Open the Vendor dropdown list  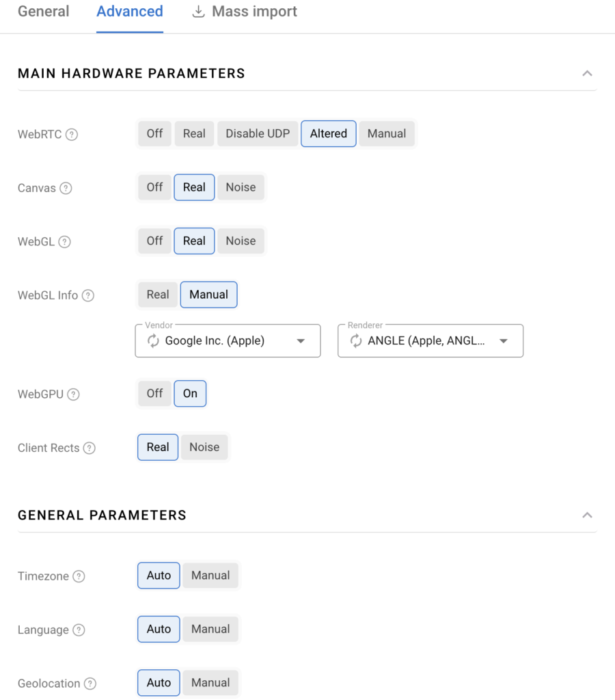coord(301,341)
